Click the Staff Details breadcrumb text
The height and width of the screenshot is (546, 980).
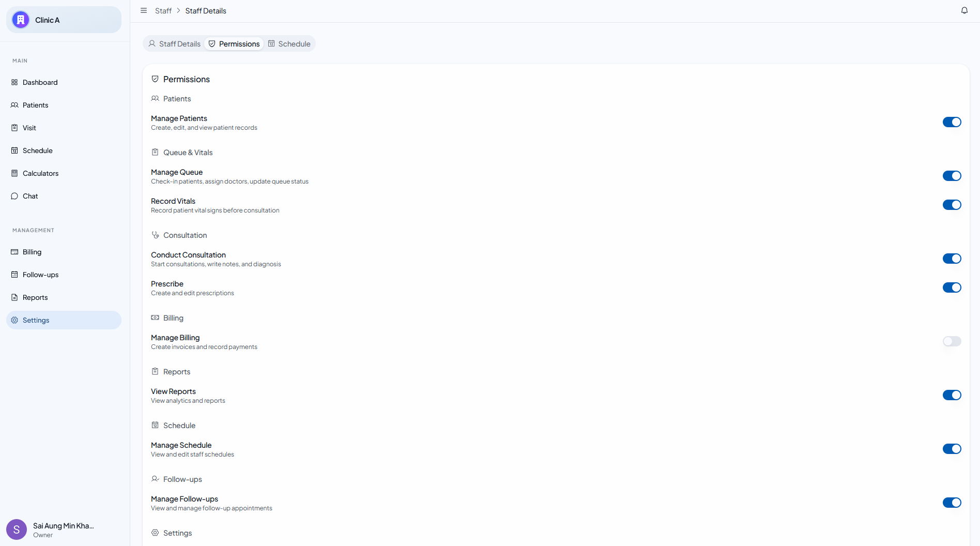tap(206, 11)
